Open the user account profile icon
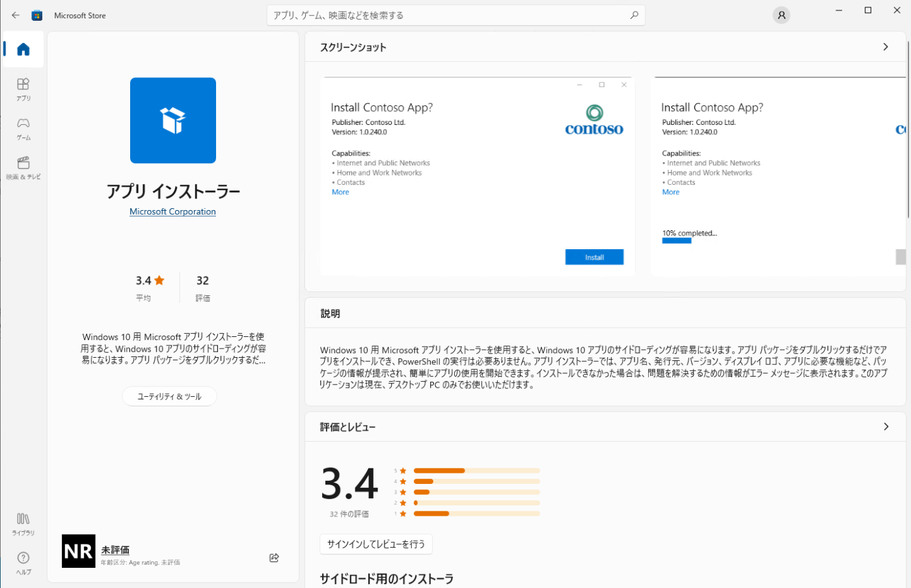911x588 pixels. coord(782,15)
